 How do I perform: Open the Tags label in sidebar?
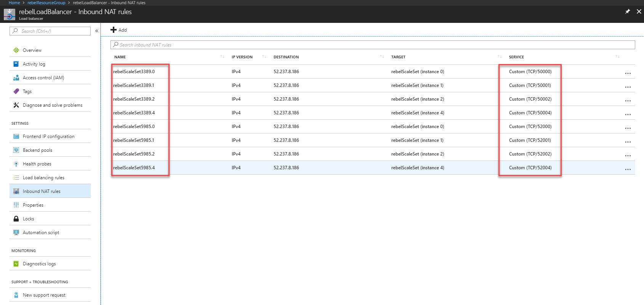point(27,91)
